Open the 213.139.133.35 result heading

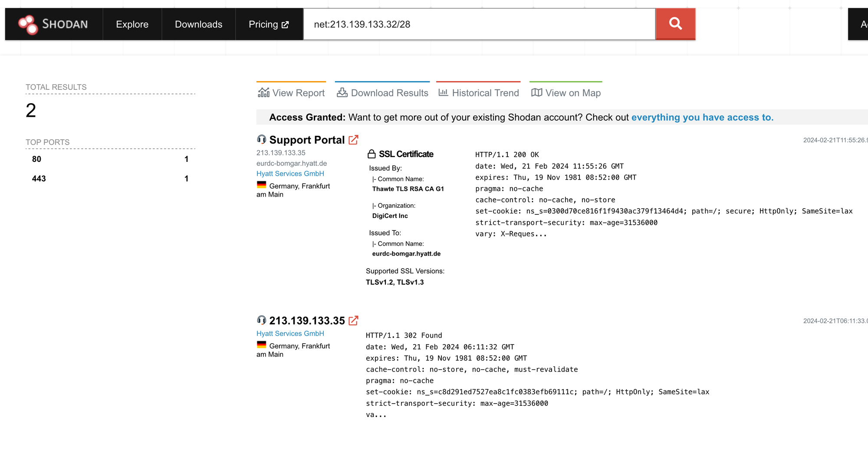[x=307, y=321]
